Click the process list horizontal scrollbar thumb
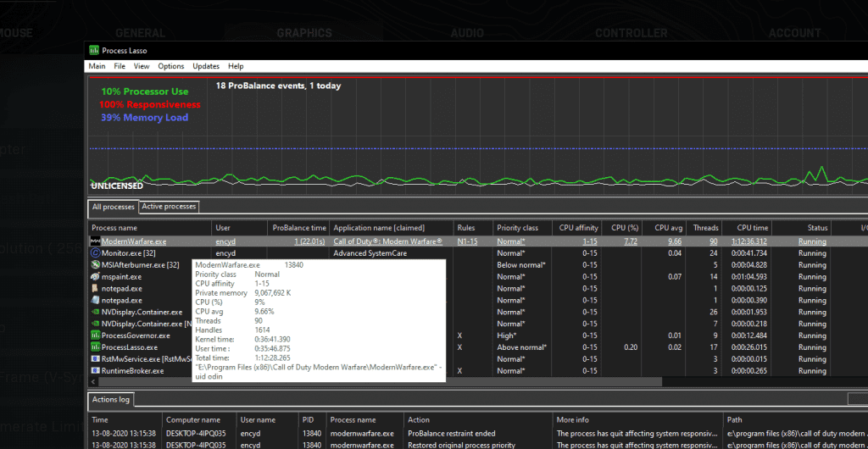The image size is (868, 449). click(381, 381)
